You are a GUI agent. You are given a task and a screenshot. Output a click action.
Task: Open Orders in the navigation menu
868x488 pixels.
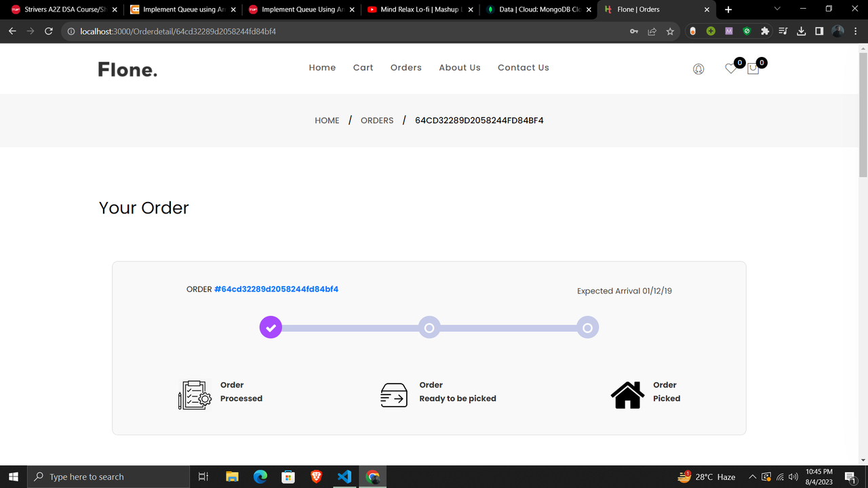coord(406,68)
